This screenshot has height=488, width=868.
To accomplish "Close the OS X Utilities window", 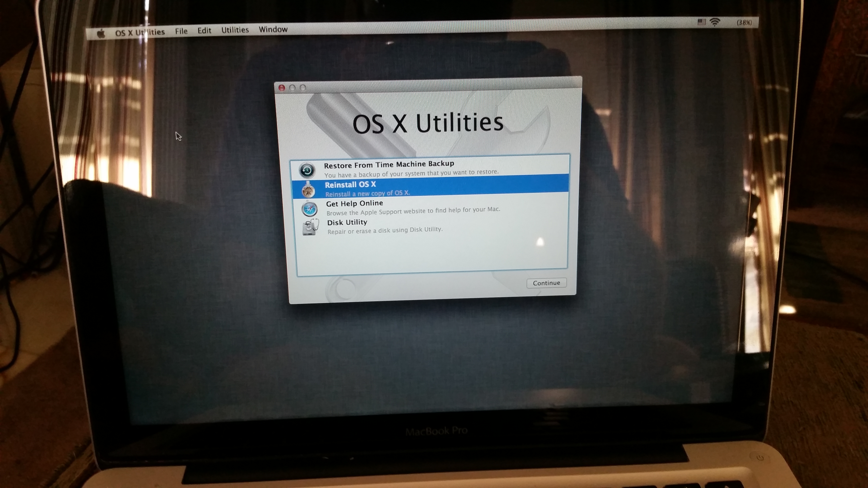I will [x=282, y=88].
